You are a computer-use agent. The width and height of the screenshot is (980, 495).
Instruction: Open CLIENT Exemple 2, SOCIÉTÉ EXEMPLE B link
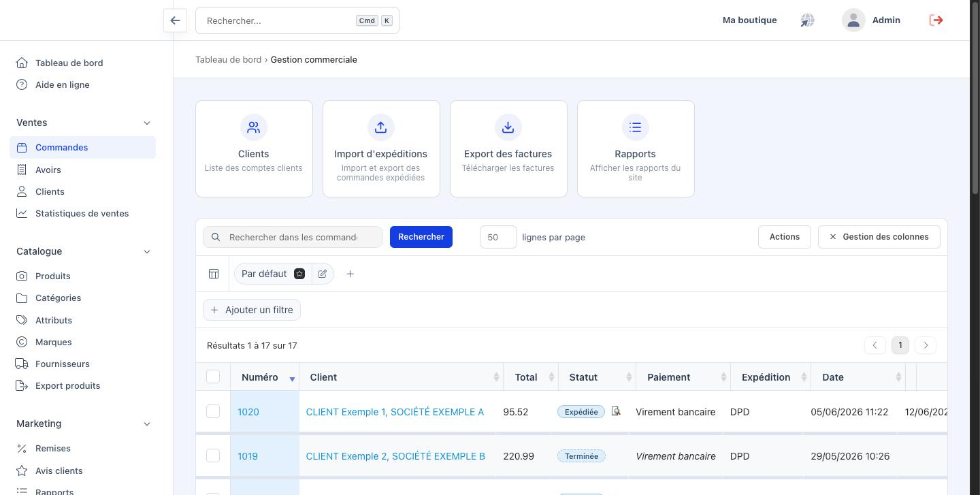coord(395,456)
